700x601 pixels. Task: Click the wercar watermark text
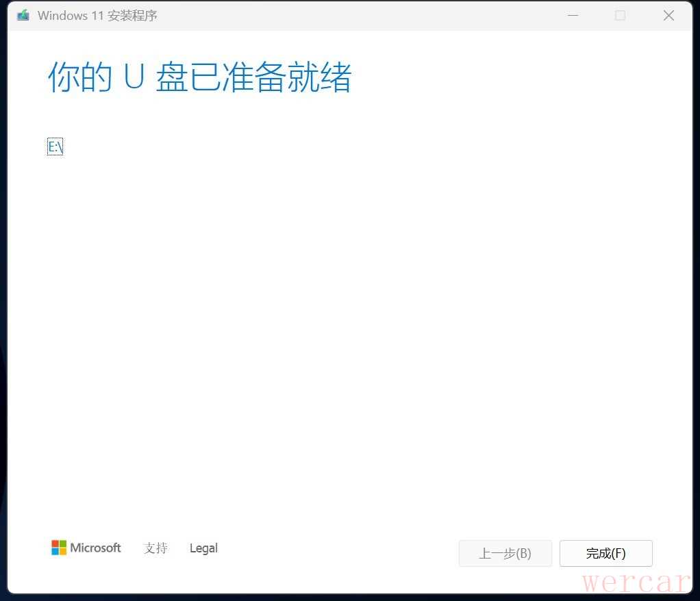pos(636,582)
